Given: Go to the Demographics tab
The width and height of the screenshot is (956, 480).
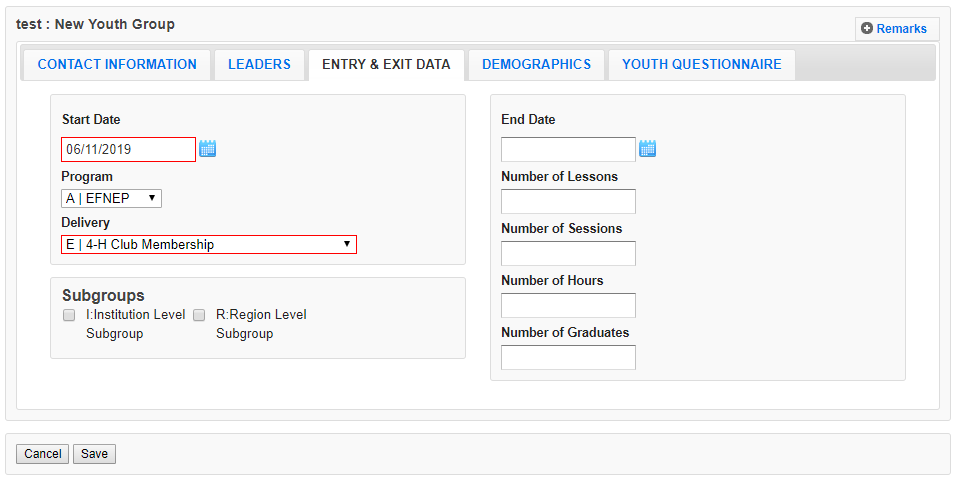Looking at the screenshot, I should tap(536, 64).
